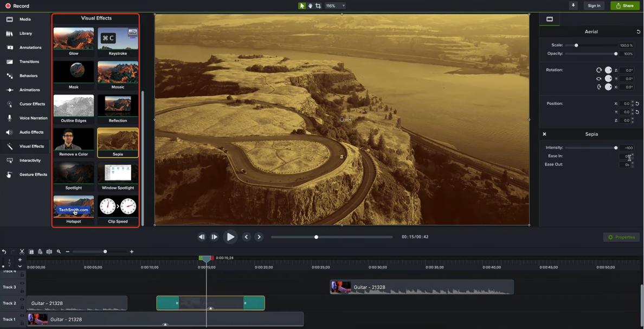Play the video preview
644x329 pixels.
tap(230, 237)
